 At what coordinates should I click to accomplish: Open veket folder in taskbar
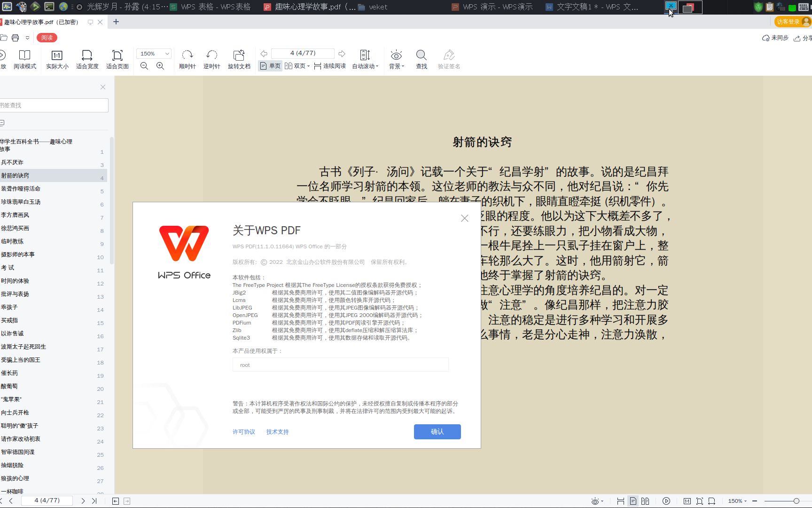[x=373, y=7]
